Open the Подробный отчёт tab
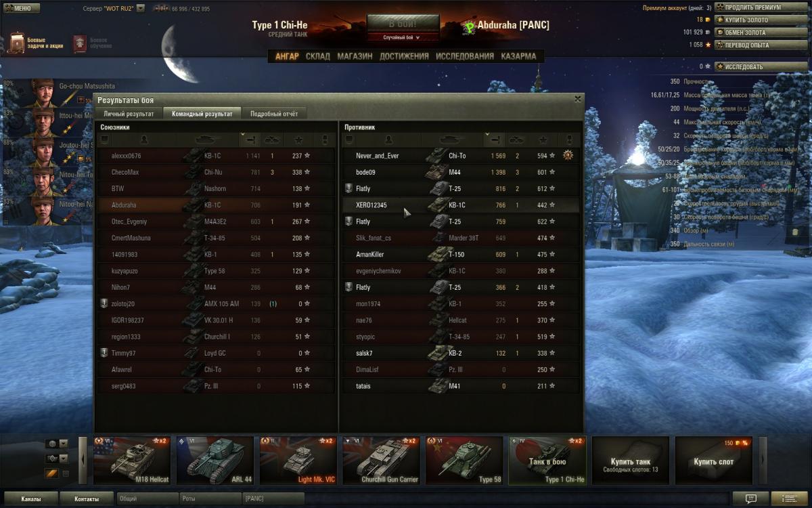Screen dimensions: 812x508 274,114
